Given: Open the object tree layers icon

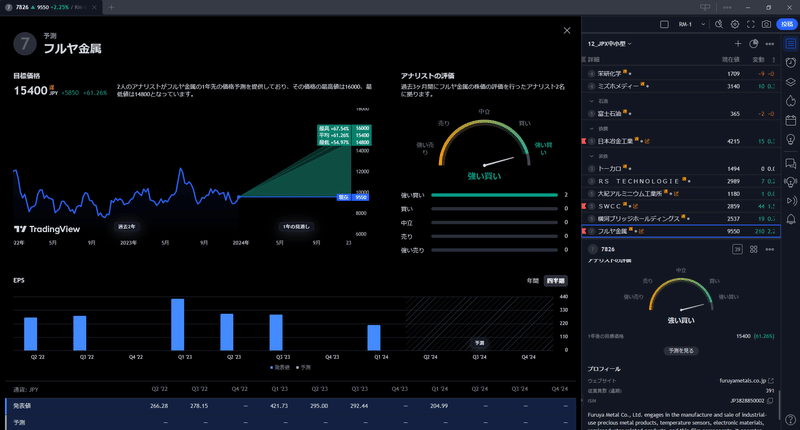Looking at the screenshot, I should coord(790,82).
